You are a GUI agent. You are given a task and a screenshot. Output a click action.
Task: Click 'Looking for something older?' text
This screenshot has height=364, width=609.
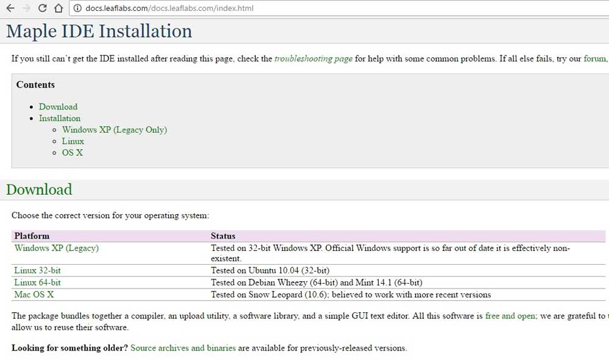pos(69,348)
